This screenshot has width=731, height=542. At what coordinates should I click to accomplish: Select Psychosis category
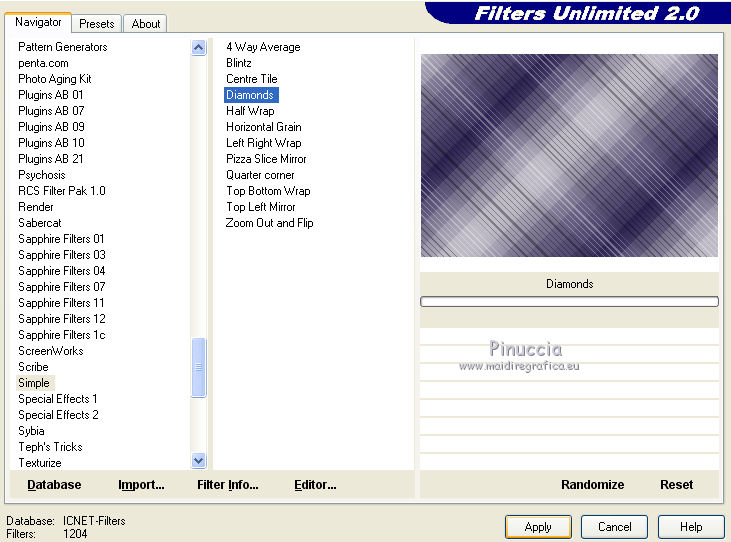[41, 175]
